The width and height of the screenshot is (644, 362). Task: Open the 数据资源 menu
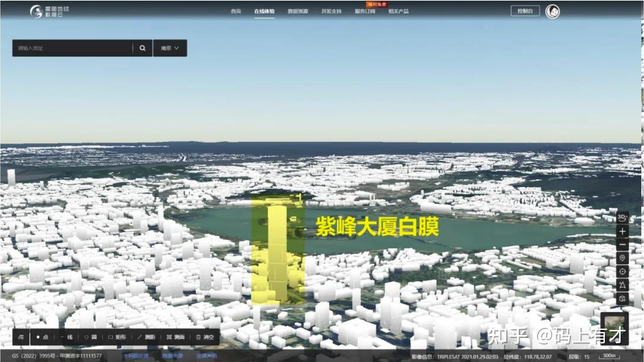point(298,11)
